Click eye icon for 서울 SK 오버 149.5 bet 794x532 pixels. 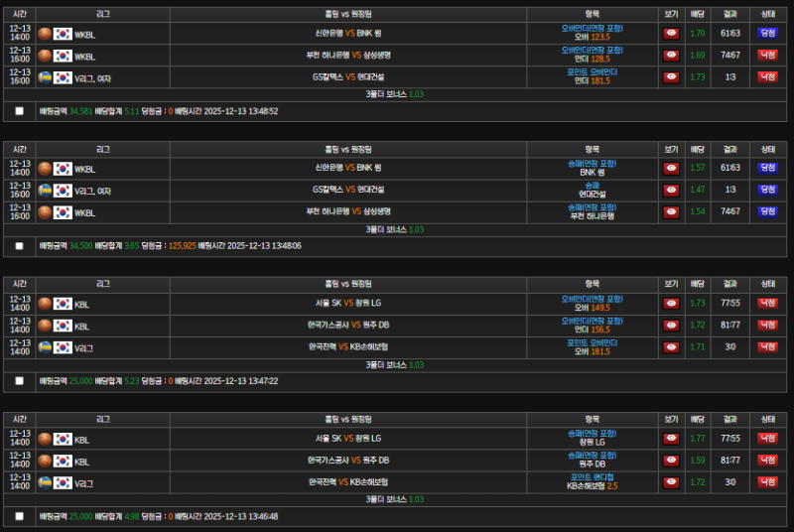671,303
